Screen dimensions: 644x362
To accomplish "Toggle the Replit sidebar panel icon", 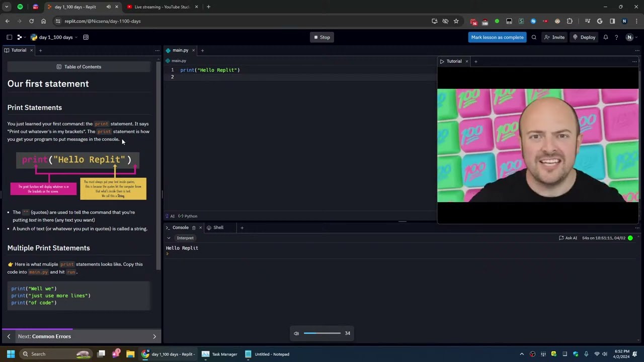I will pos(9,37).
